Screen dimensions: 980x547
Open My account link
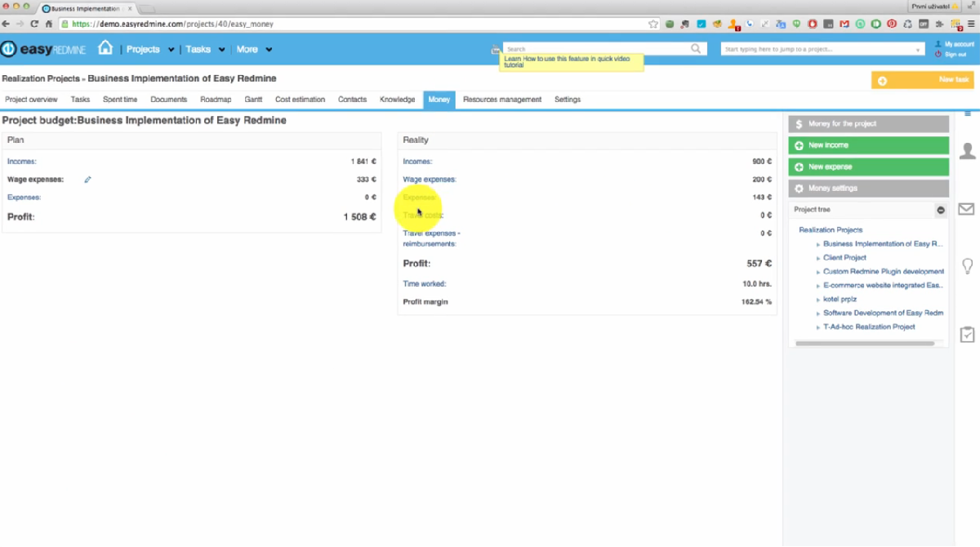point(959,44)
